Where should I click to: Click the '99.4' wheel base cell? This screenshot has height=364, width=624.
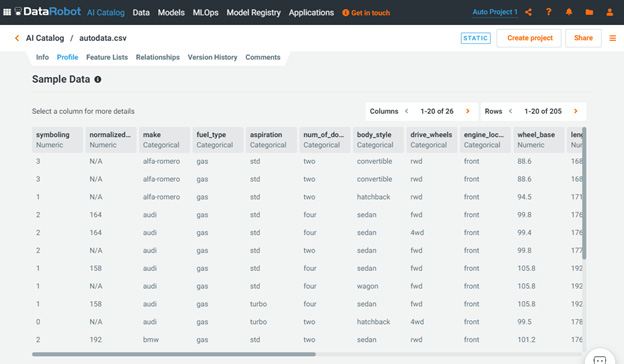point(524,233)
